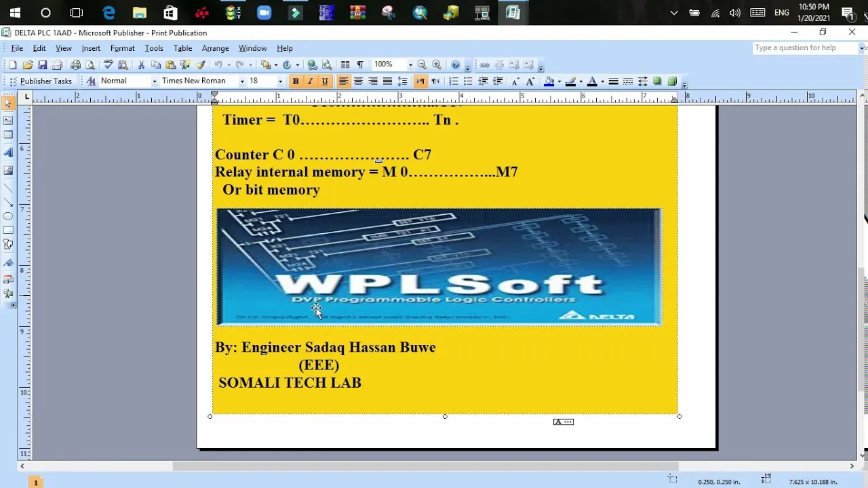Click the Zoom In magnifier
868x488 pixels.
click(437, 65)
